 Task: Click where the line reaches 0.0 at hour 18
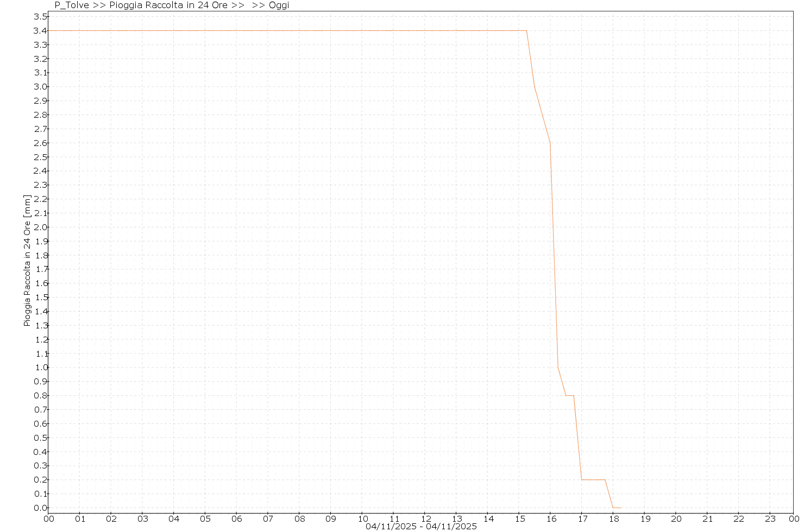(613, 508)
